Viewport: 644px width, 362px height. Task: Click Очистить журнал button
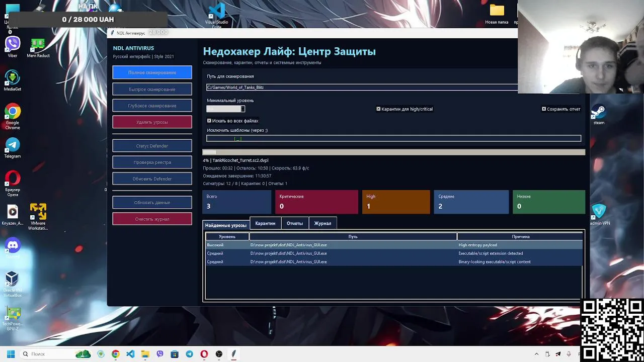pyautogui.click(x=152, y=219)
